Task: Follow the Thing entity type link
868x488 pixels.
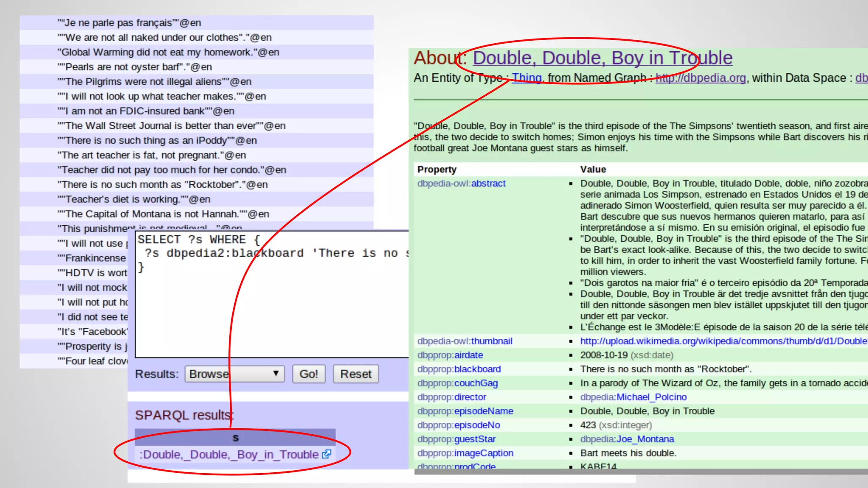Action: (x=527, y=78)
